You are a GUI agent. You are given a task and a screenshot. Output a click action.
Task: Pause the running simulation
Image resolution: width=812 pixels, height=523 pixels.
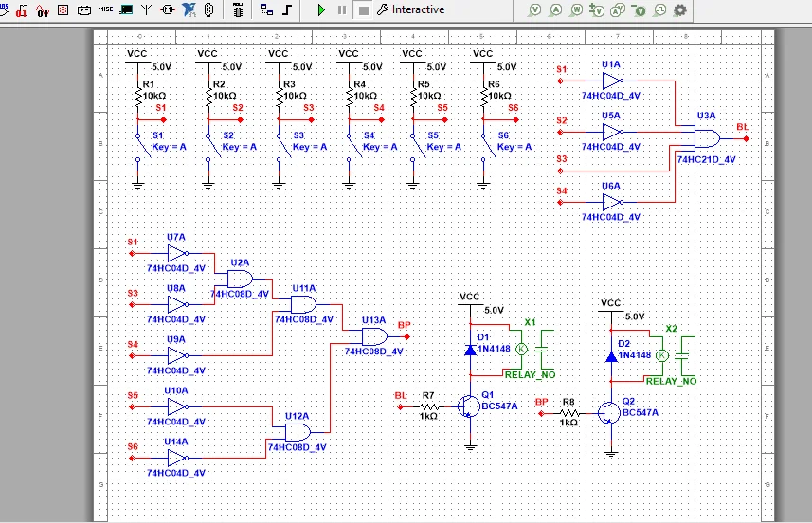click(x=342, y=9)
